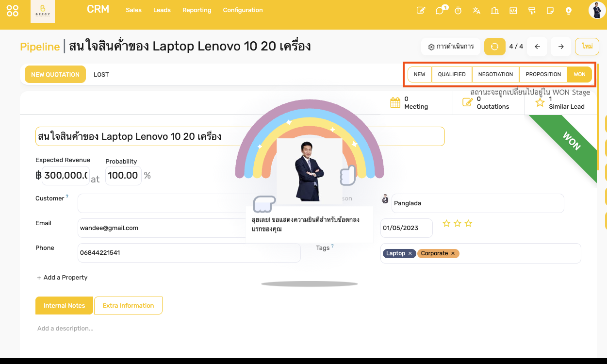
Task: Switch to Internal Notes tab
Action: coord(65,306)
